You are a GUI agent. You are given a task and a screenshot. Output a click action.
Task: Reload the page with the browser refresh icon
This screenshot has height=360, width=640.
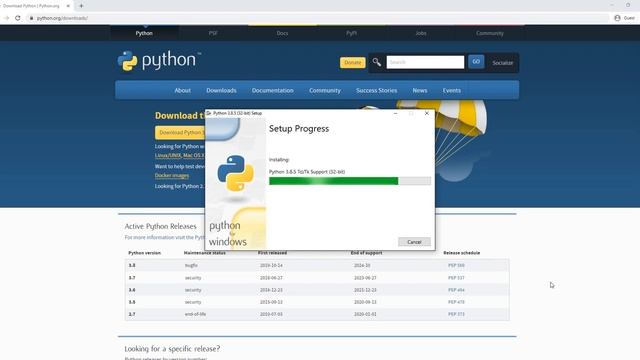click(x=18, y=18)
